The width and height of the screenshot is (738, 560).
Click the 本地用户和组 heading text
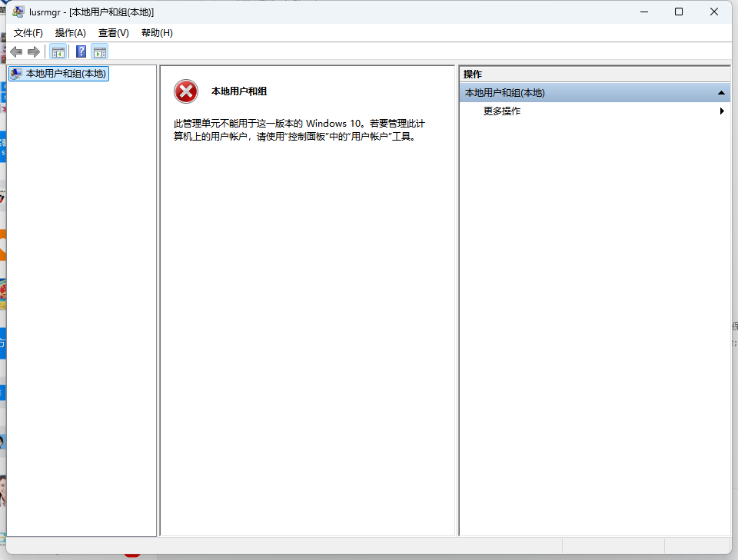coord(239,91)
